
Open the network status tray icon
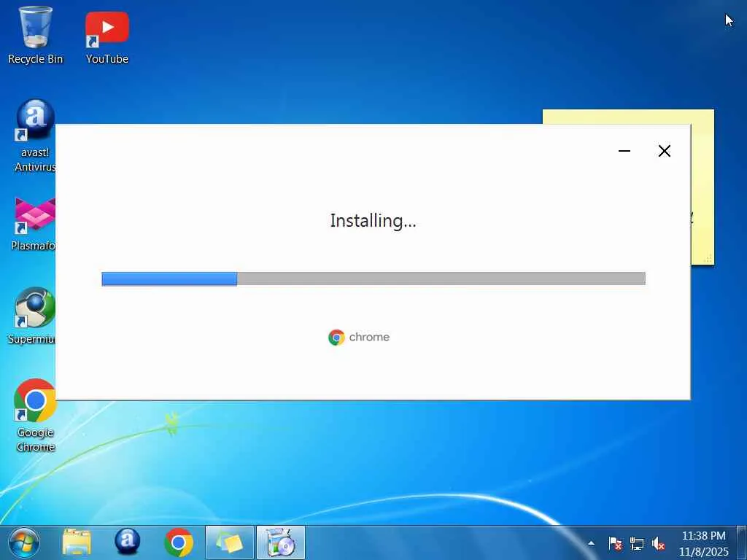[x=636, y=542]
